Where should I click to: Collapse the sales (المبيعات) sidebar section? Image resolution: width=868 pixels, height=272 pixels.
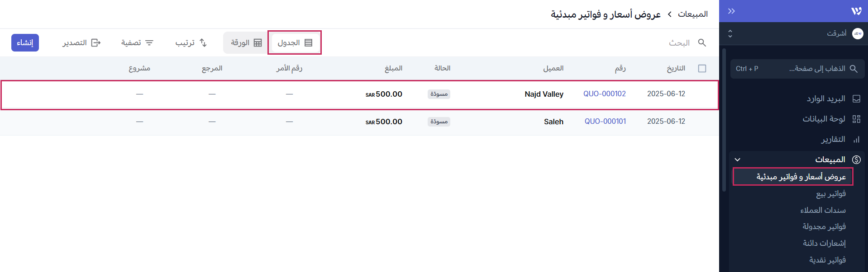click(737, 159)
